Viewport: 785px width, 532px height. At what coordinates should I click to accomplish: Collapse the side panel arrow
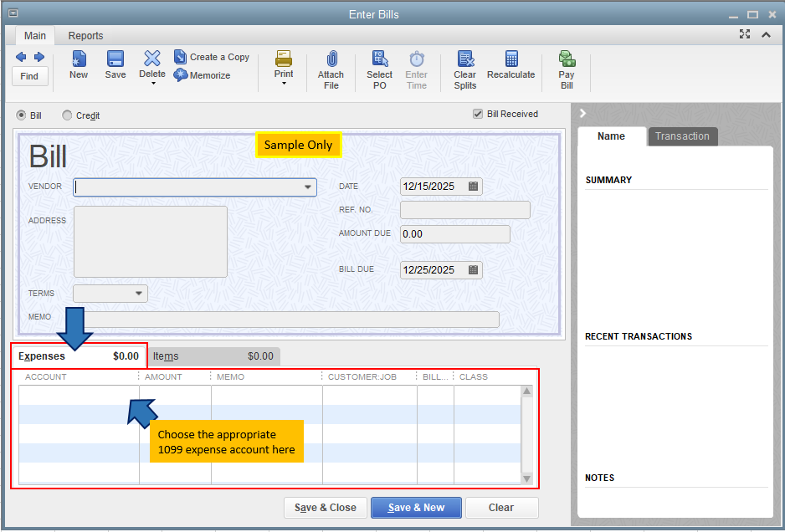click(582, 114)
